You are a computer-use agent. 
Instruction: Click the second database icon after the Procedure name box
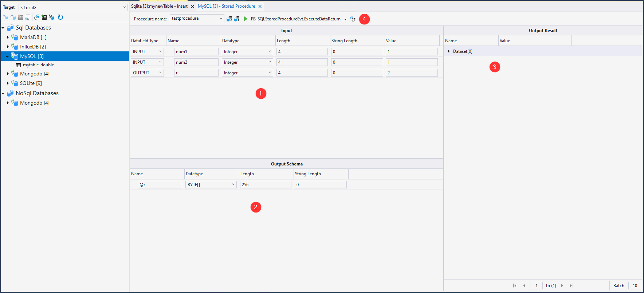(236, 19)
